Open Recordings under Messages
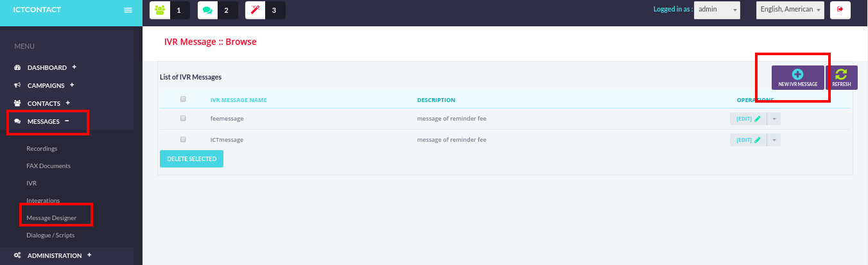The width and height of the screenshot is (868, 265). [42, 149]
